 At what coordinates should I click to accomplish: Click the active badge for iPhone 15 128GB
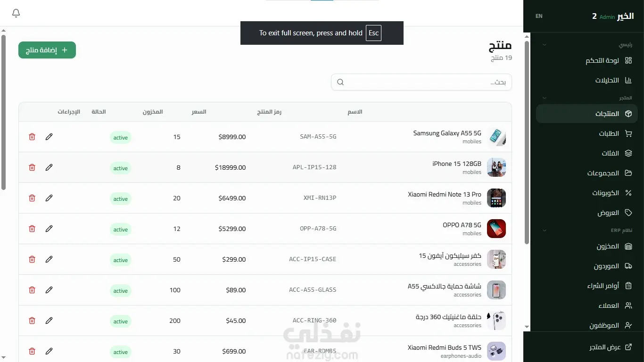pyautogui.click(x=121, y=168)
